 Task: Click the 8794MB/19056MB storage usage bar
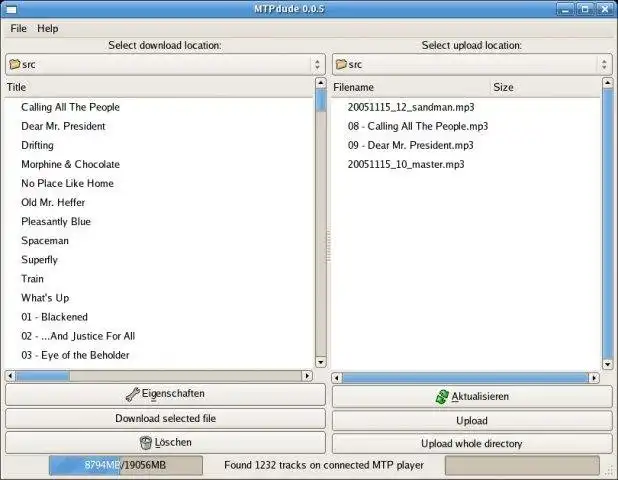point(126,465)
